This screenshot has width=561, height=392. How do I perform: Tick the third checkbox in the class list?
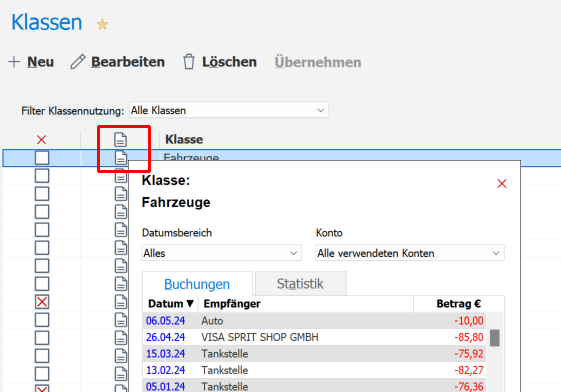coord(42,193)
